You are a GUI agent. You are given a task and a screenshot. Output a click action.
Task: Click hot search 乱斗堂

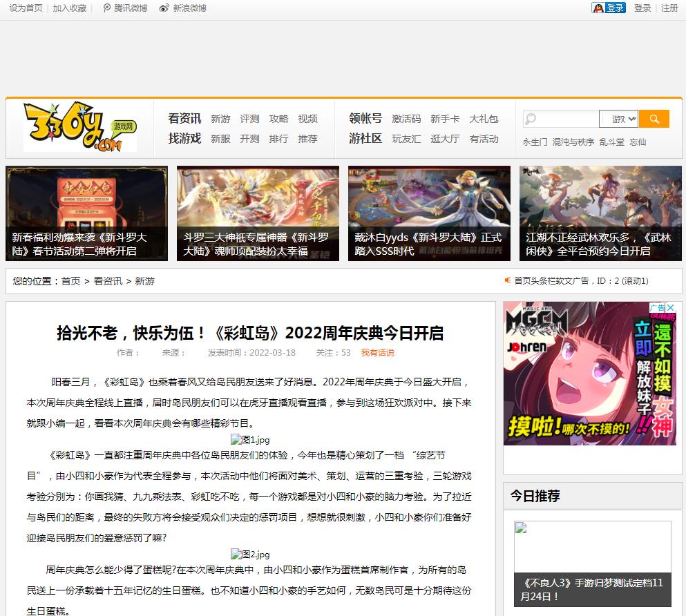click(611, 142)
